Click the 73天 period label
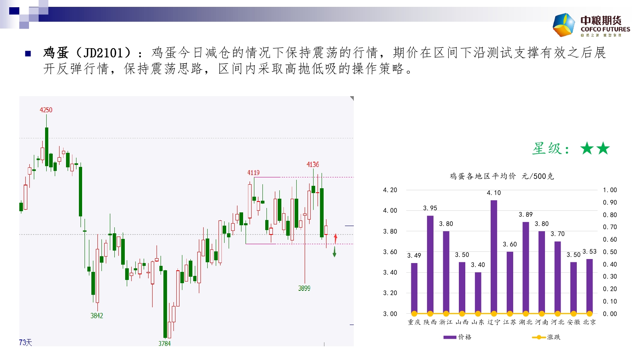The height and width of the screenshot is (362, 644). pyautogui.click(x=25, y=342)
